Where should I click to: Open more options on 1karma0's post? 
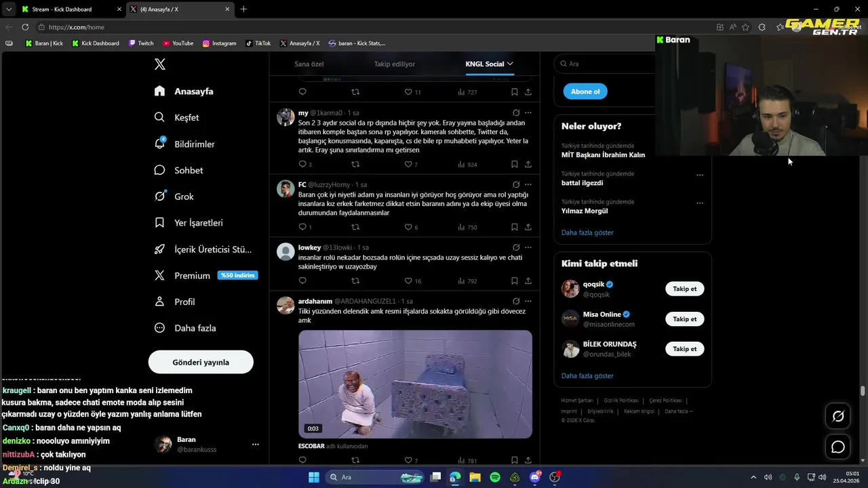coord(528,113)
